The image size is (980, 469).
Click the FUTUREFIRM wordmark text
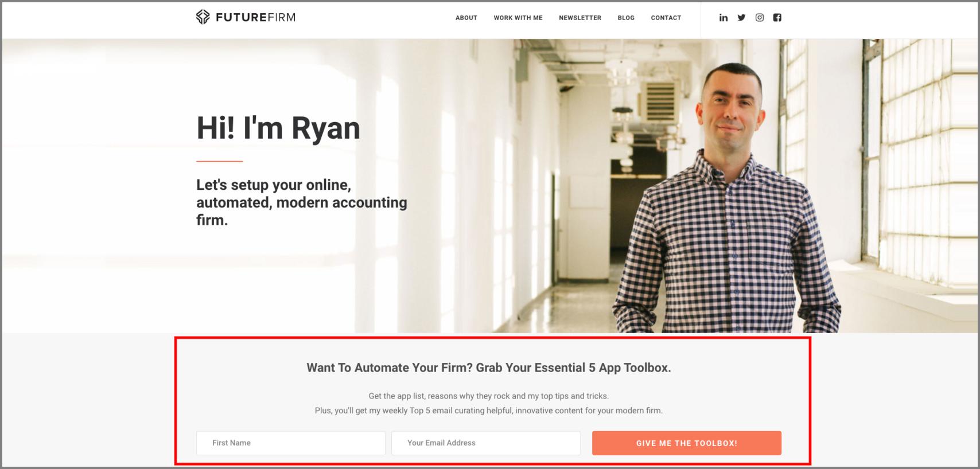(x=256, y=18)
